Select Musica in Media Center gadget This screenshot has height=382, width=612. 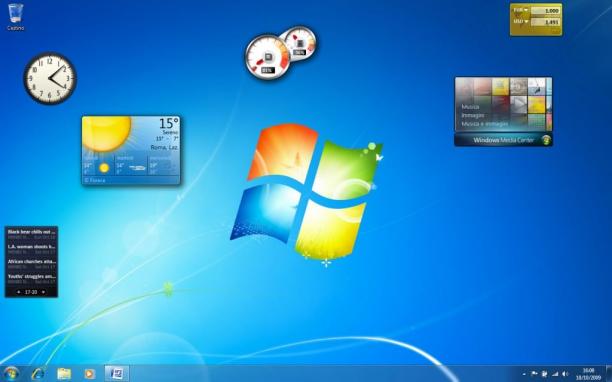coord(470,107)
